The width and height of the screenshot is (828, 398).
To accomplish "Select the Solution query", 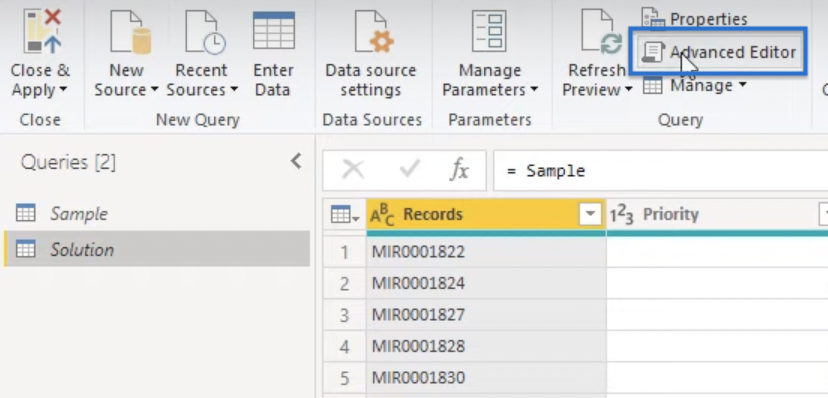I will [x=157, y=249].
